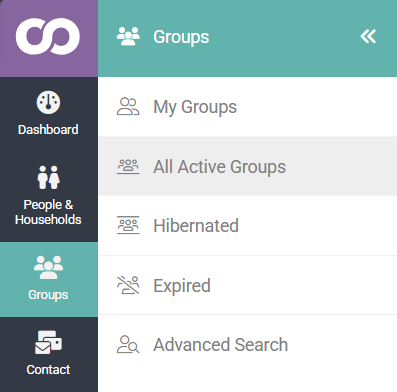Open the My Groups menu entry
397x392 pixels.
[248, 107]
